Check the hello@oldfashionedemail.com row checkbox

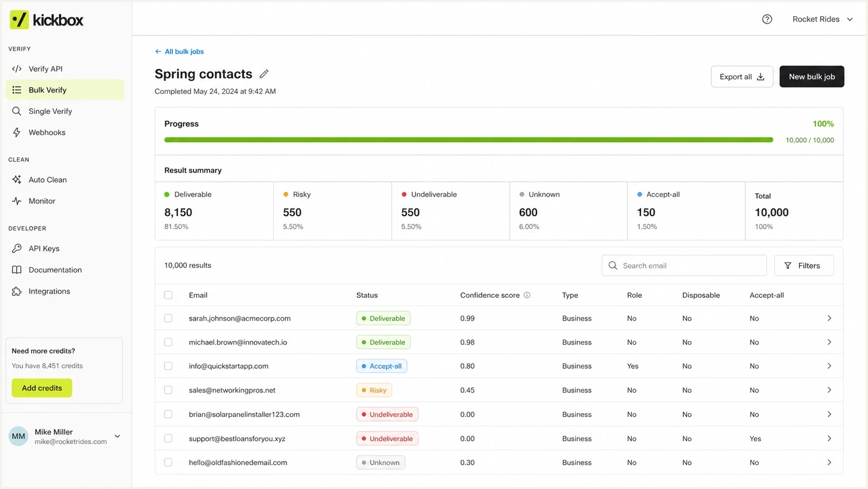click(x=168, y=462)
